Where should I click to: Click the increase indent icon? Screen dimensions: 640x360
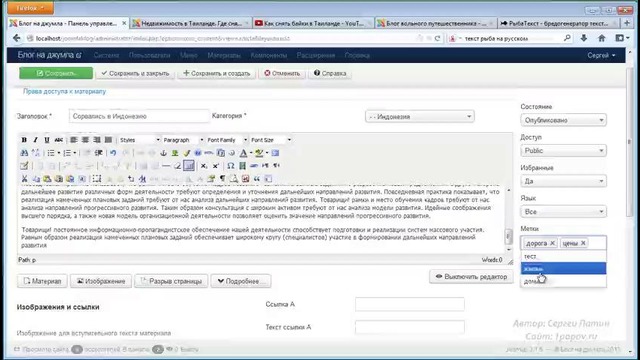(x=99, y=153)
